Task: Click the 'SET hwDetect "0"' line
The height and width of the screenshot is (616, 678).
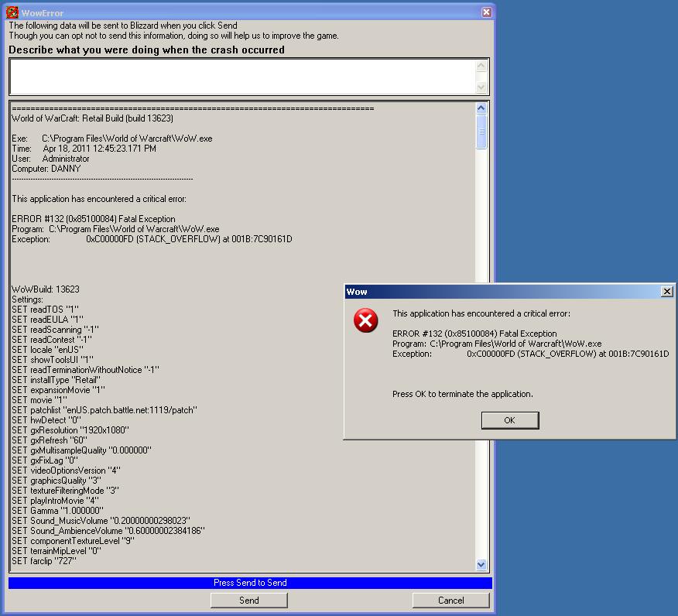Action: [46, 420]
